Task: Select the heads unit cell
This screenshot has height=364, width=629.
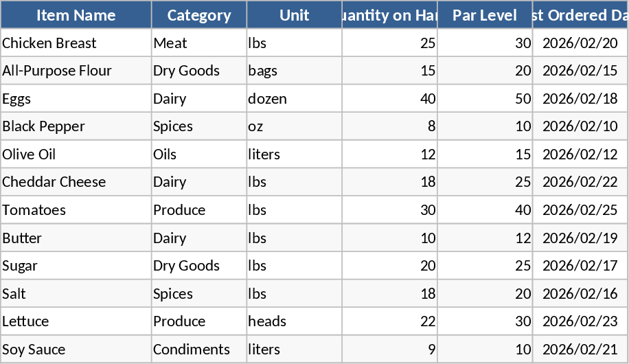Action: click(294, 321)
